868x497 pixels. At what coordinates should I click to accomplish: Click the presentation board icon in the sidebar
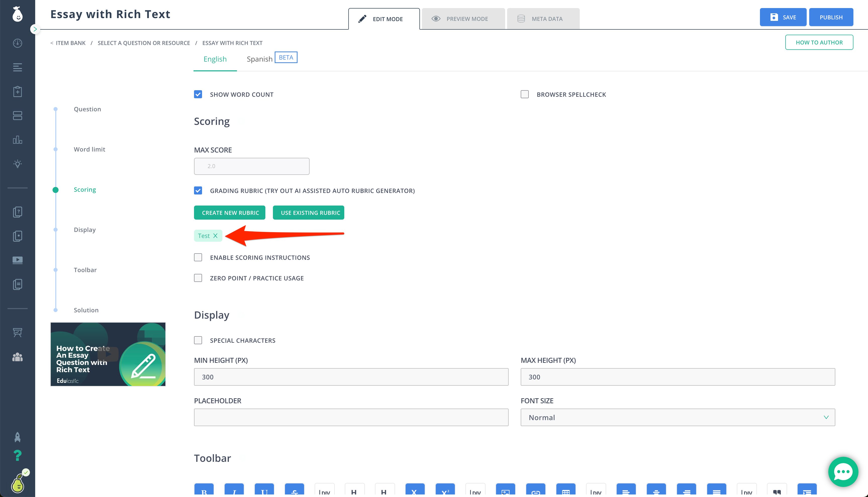pyautogui.click(x=17, y=332)
